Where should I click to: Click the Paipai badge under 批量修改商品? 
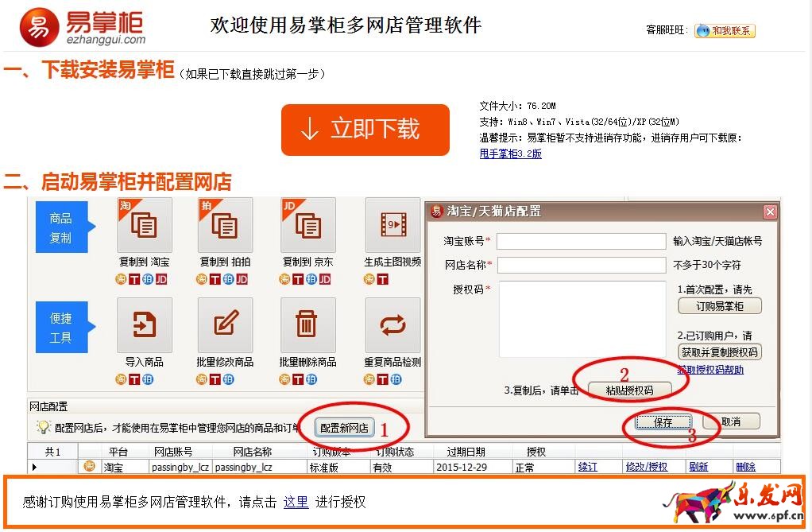(228, 379)
